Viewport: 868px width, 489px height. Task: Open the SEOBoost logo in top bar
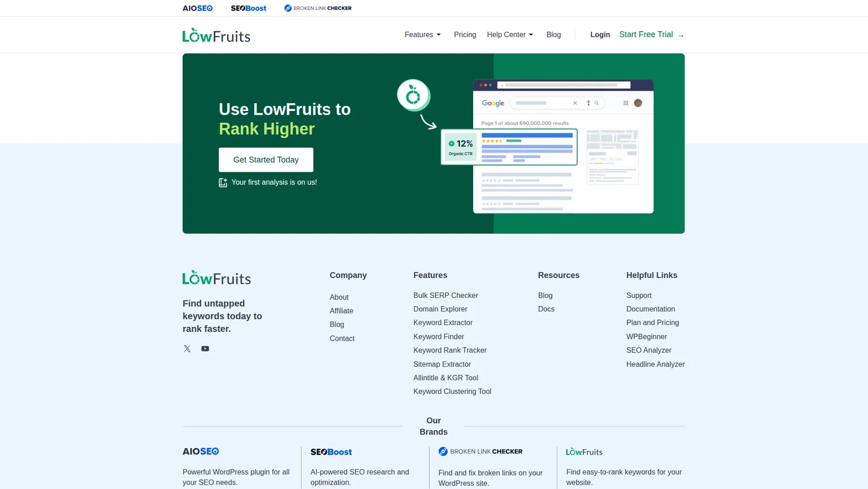249,8
